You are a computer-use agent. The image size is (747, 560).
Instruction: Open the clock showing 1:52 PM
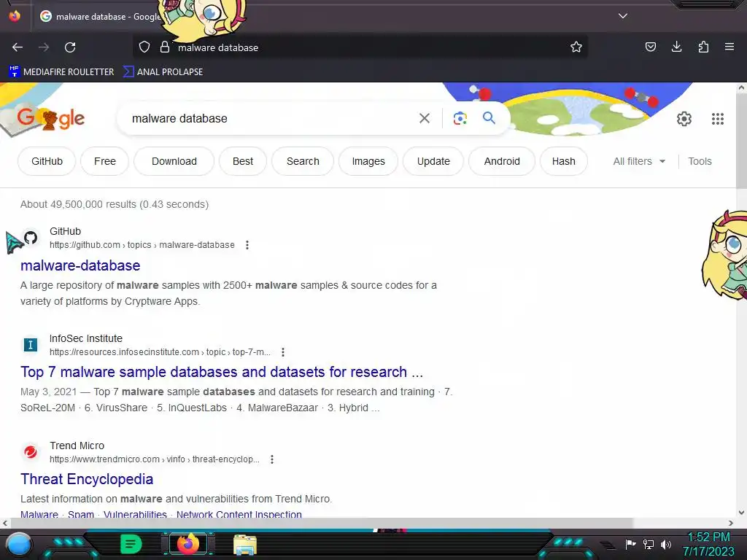[x=709, y=544]
